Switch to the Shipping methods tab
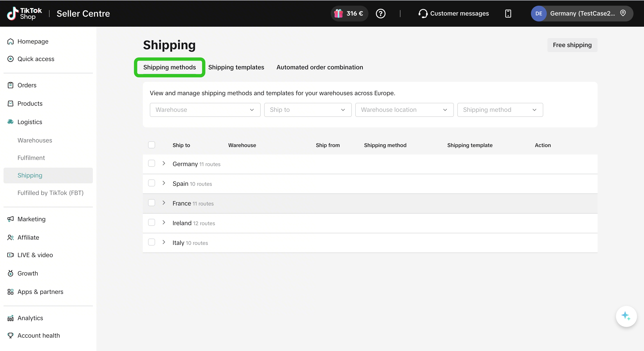The image size is (644, 351). point(170,67)
